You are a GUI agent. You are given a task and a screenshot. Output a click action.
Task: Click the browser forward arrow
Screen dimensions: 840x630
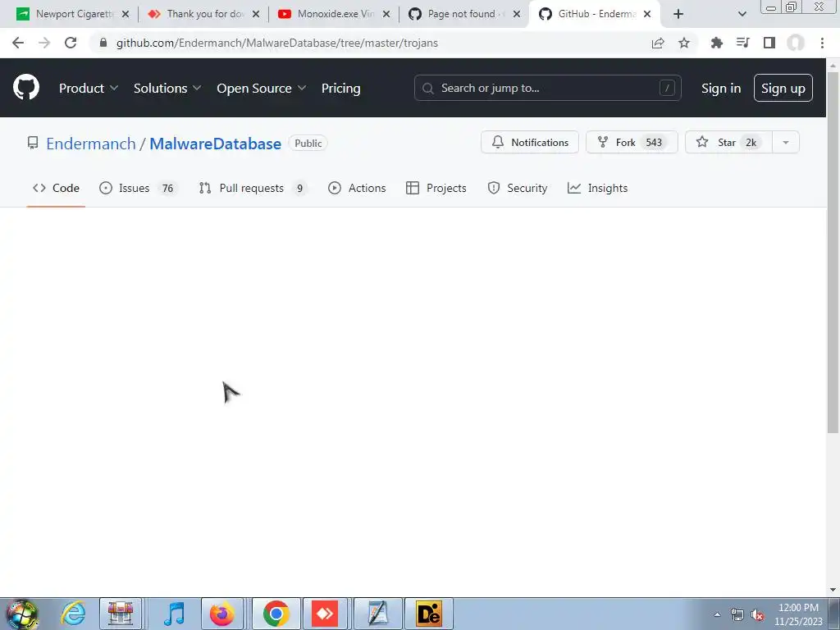(44, 43)
